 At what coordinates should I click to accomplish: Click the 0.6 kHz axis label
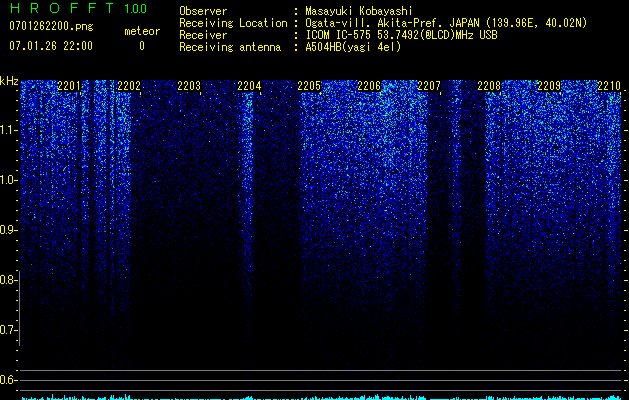[x=7, y=380]
